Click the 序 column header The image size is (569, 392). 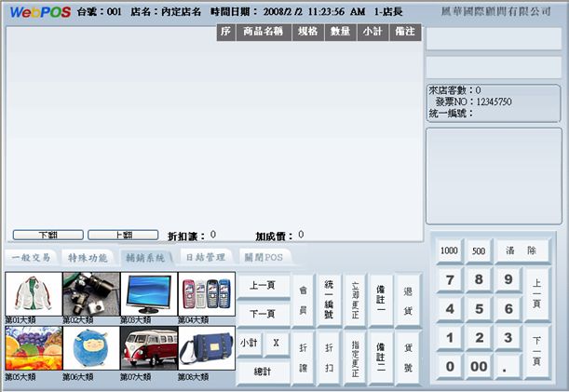pyautogui.click(x=225, y=32)
